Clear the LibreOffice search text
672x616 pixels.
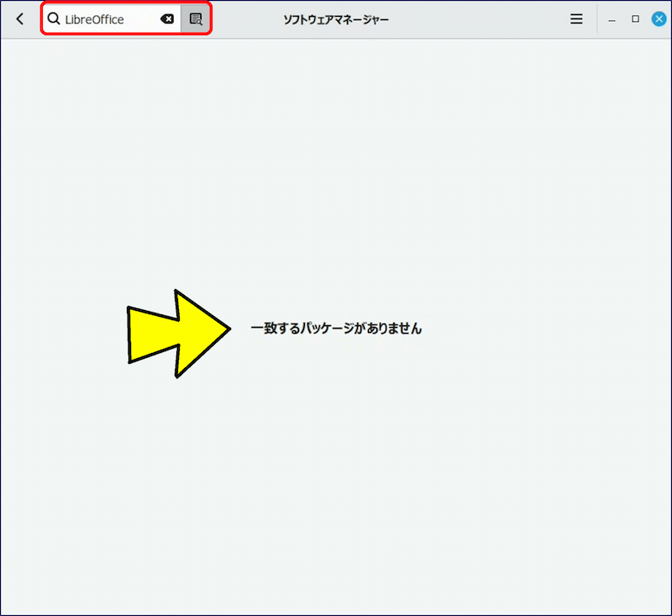coord(167,18)
